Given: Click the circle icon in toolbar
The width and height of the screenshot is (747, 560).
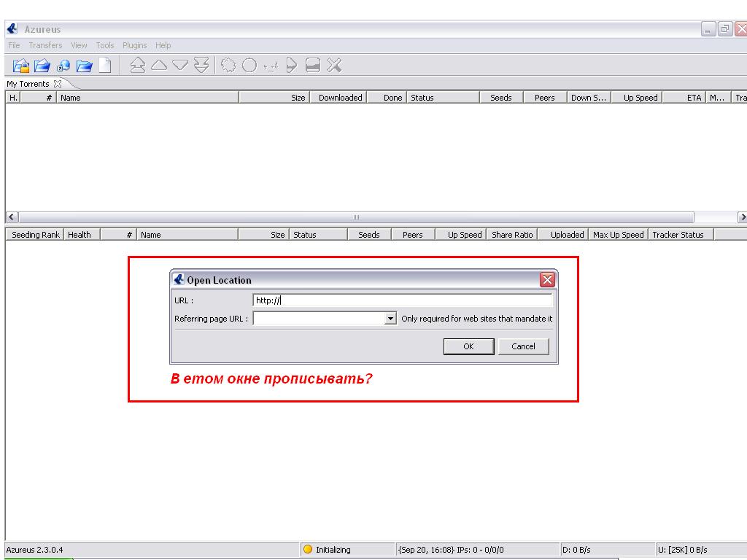Looking at the screenshot, I should (249, 65).
